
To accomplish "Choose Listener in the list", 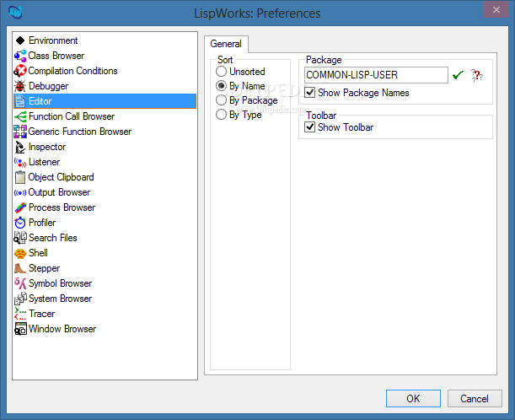I will [105, 162].
